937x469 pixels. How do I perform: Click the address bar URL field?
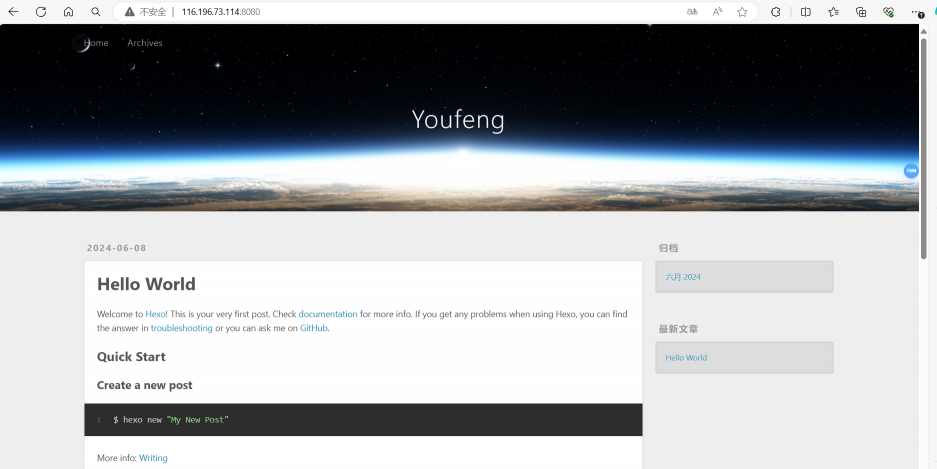pyautogui.click(x=400, y=12)
